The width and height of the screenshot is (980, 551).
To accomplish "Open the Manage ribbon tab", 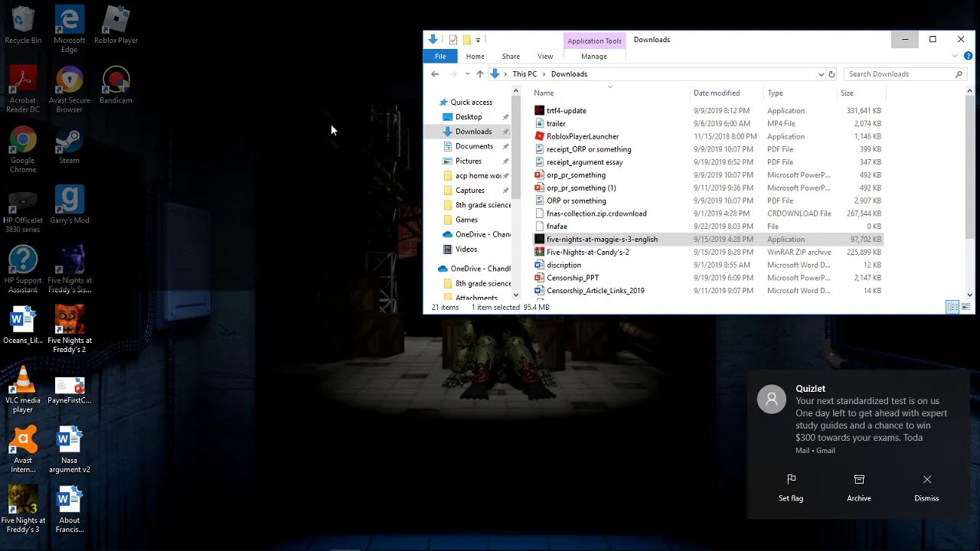I will 594,56.
